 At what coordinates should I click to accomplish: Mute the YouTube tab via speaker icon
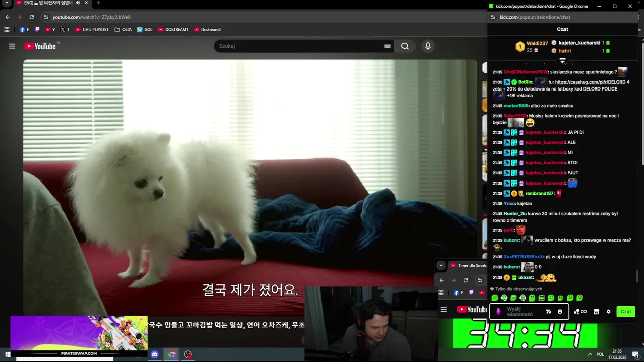[78, 3]
